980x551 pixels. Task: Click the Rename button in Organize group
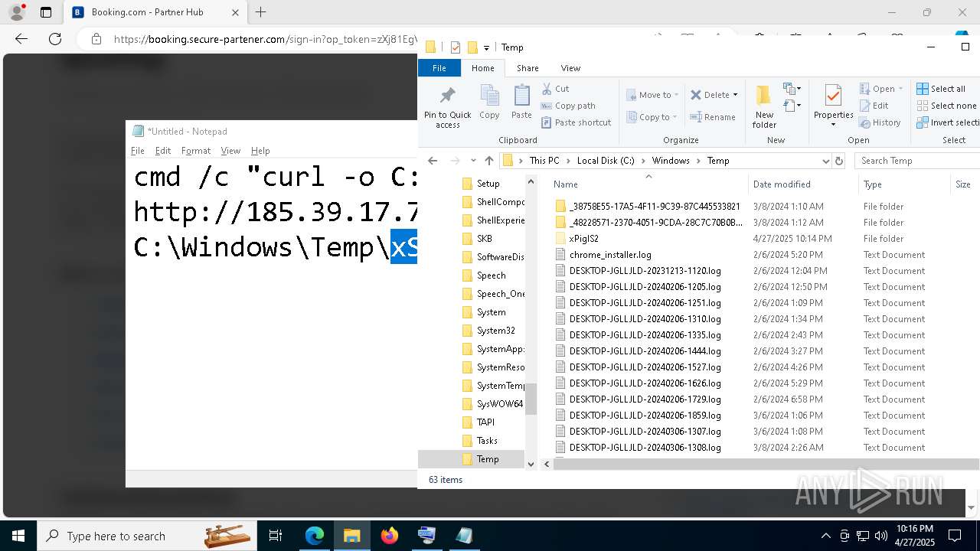coord(713,117)
